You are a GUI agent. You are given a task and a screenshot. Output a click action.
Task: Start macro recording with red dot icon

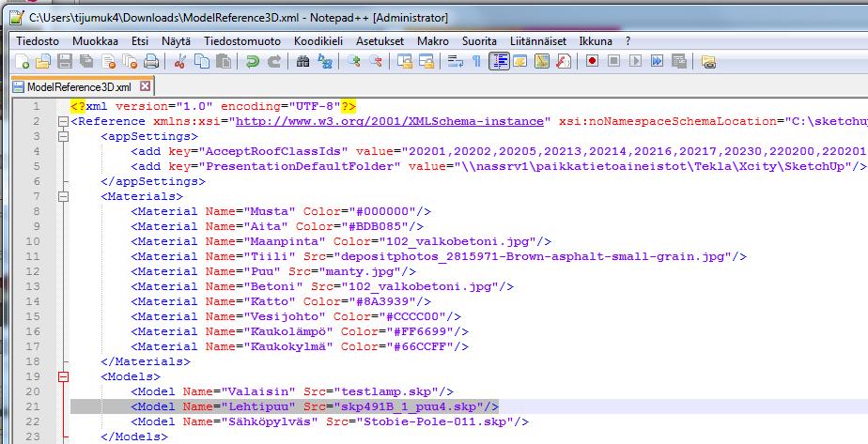click(x=592, y=61)
